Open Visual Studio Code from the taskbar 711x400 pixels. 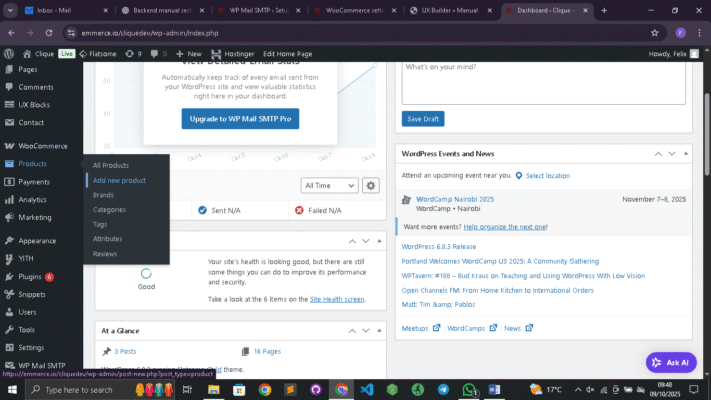(367, 389)
